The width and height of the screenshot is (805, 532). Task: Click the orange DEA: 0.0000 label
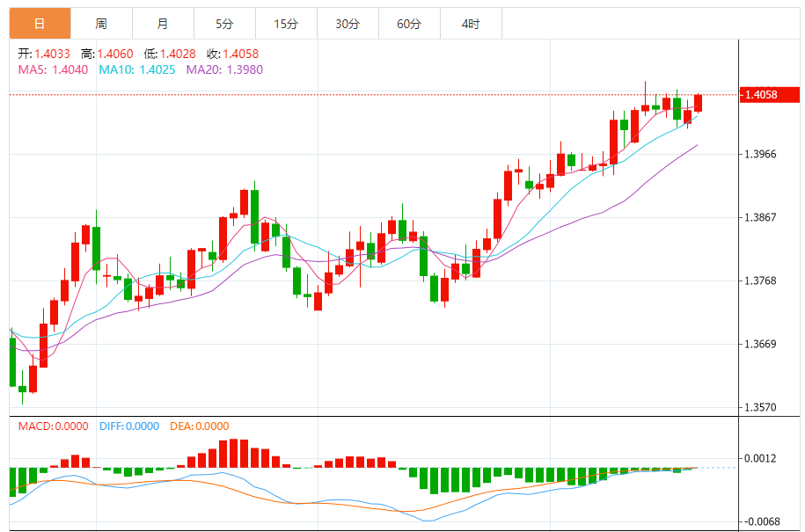[x=198, y=426]
